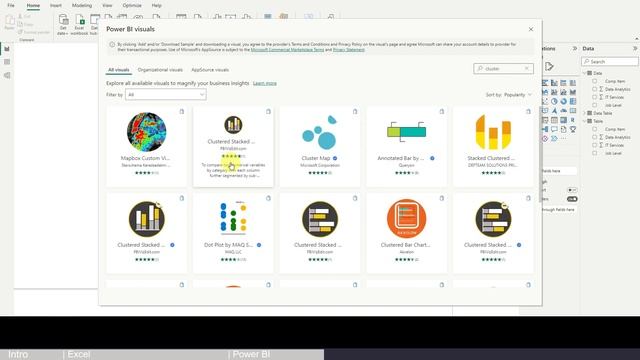Click the Paste ribbon button
The height and width of the screenshot is (360, 640).
point(9,22)
